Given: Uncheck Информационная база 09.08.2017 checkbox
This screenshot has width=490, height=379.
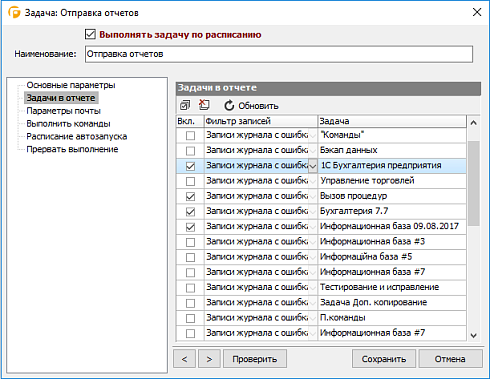Looking at the screenshot, I should coord(190,227).
